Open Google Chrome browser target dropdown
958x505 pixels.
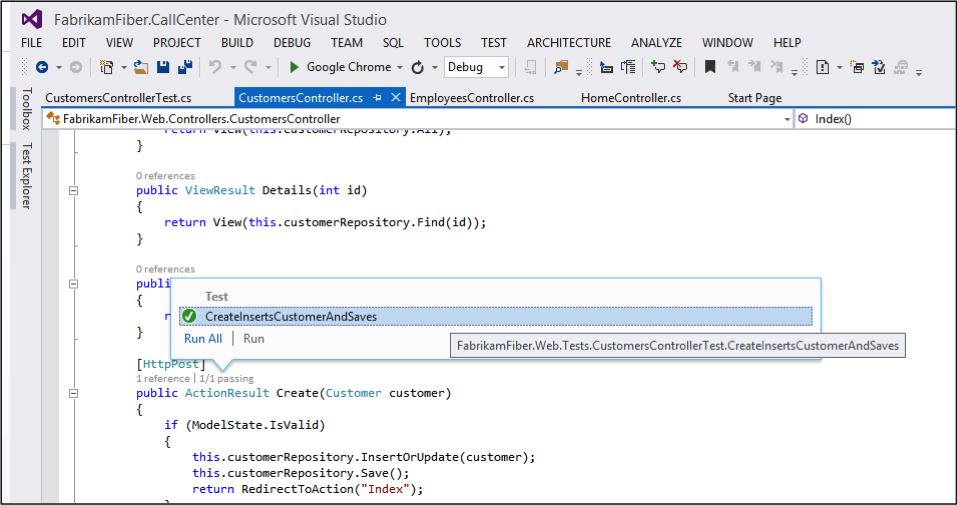400,68
